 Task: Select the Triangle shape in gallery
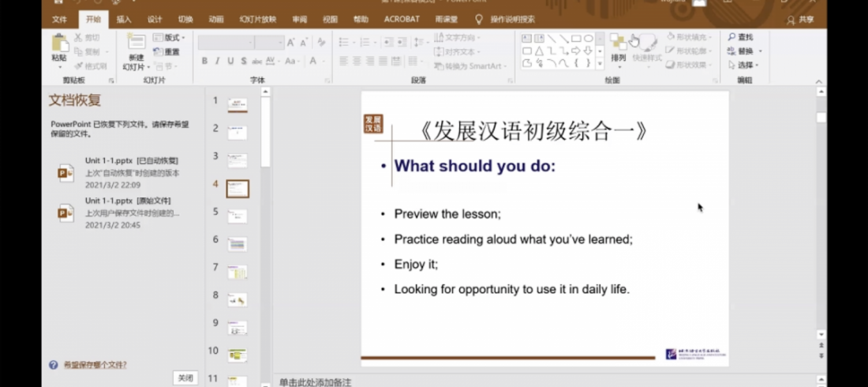pyautogui.click(x=539, y=51)
